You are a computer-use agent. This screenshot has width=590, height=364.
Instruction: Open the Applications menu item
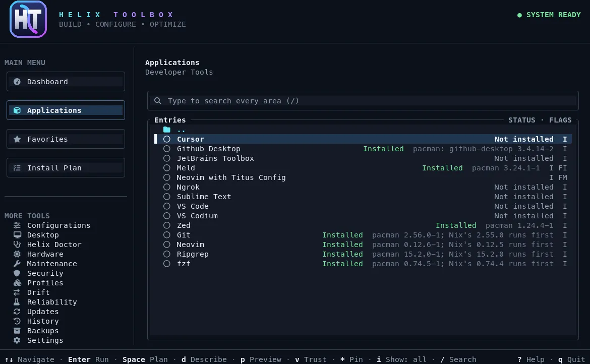66,110
